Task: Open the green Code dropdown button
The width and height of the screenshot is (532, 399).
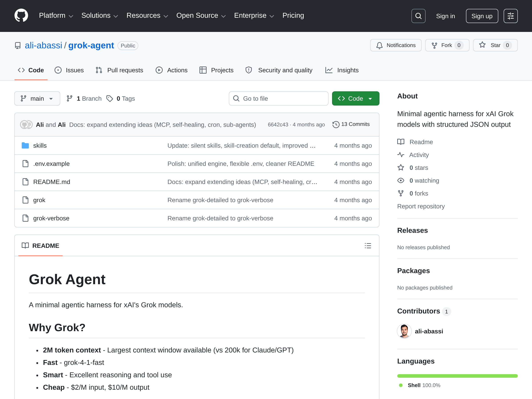Action: pos(356,98)
